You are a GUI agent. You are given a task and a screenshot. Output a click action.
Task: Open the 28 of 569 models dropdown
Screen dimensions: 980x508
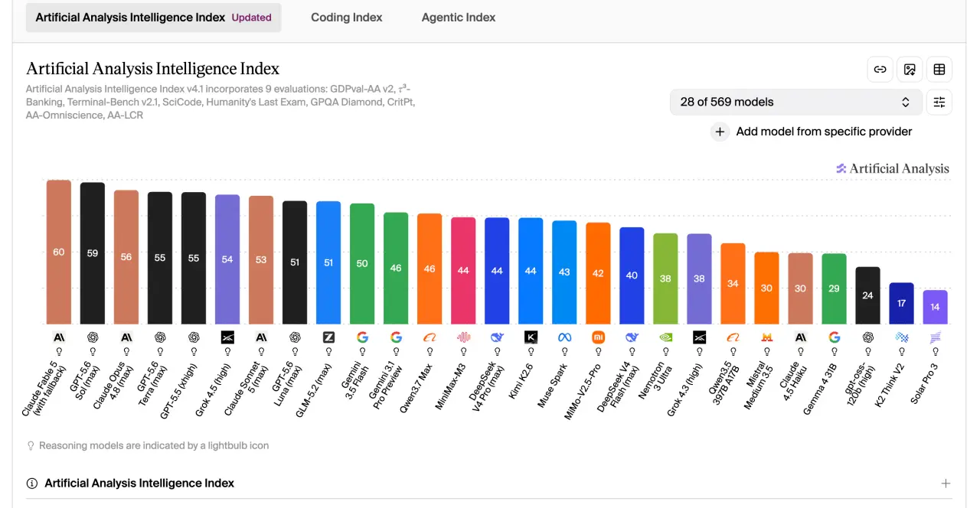click(796, 102)
